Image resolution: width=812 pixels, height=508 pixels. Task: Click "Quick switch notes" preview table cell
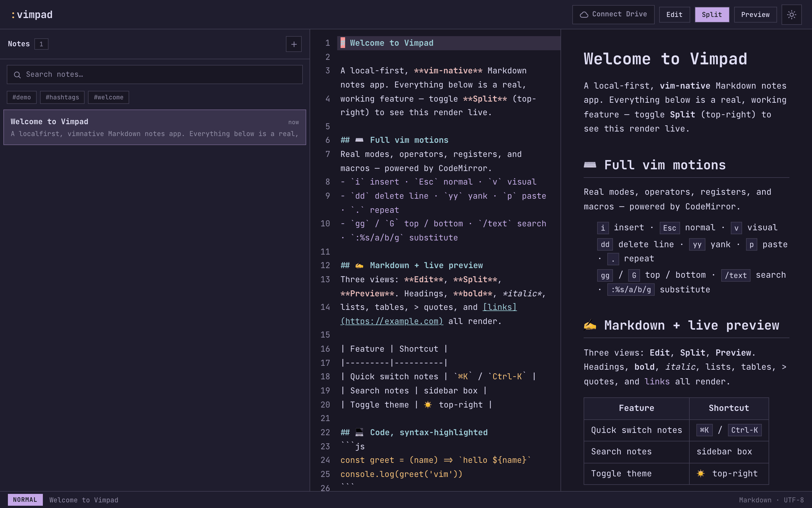coord(637,430)
